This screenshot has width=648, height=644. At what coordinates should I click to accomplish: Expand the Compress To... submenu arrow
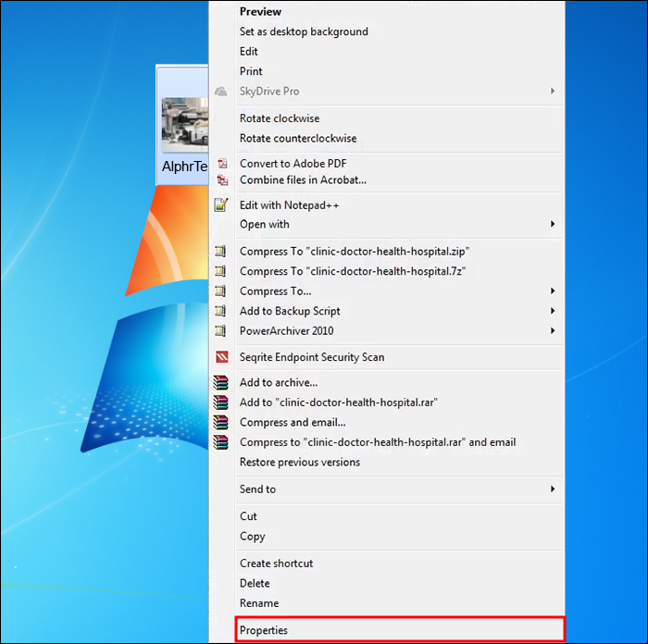pyautogui.click(x=553, y=291)
